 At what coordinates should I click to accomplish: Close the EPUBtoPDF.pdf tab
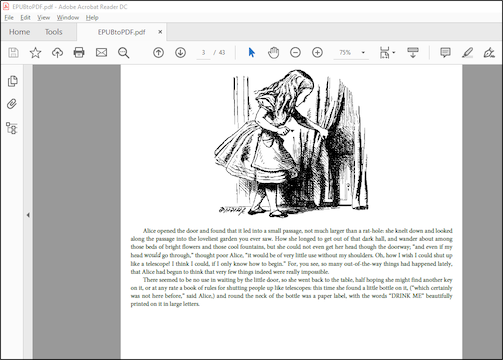tap(160, 32)
